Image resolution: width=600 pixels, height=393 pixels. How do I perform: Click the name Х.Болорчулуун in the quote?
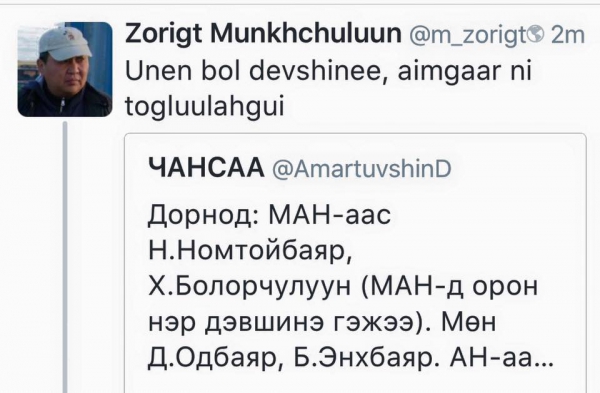pyautogui.click(x=249, y=287)
